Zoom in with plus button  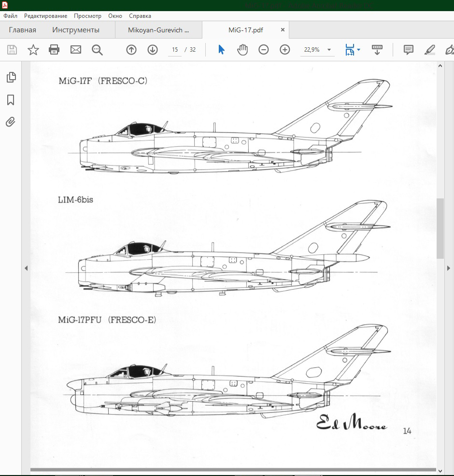pyautogui.click(x=285, y=50)
